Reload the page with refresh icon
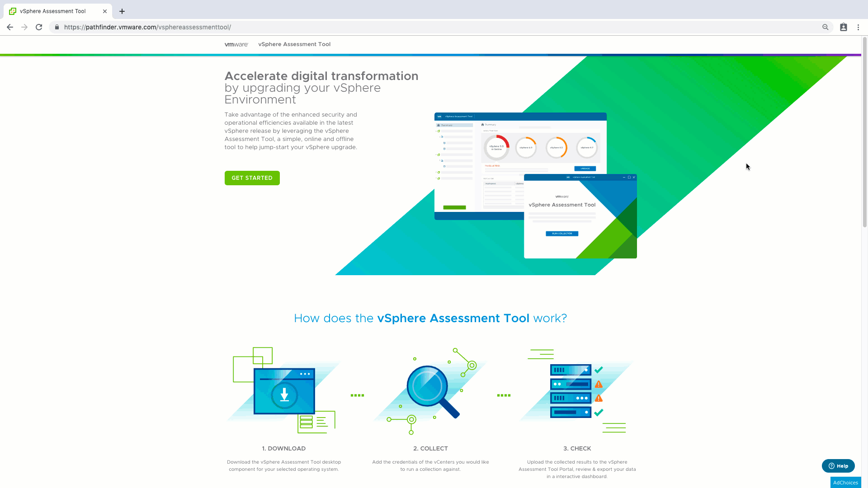868x488 pixels. [39, 27]
